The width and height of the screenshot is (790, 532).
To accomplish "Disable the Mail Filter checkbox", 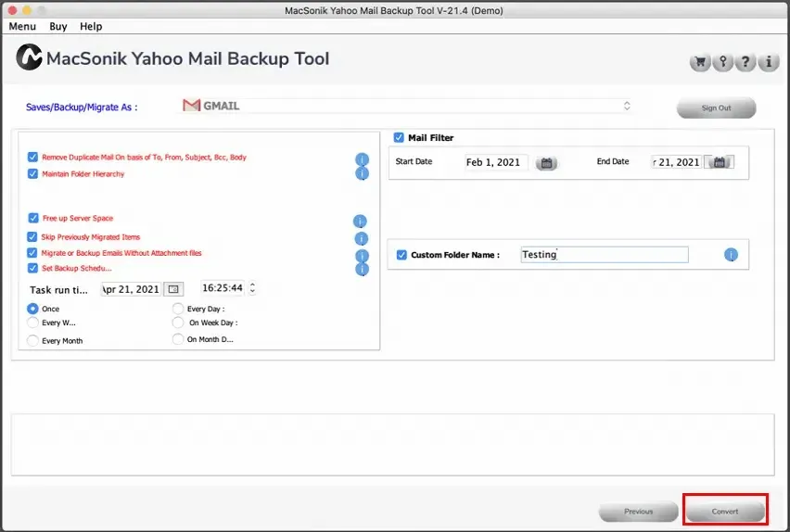I will (399, 137).
